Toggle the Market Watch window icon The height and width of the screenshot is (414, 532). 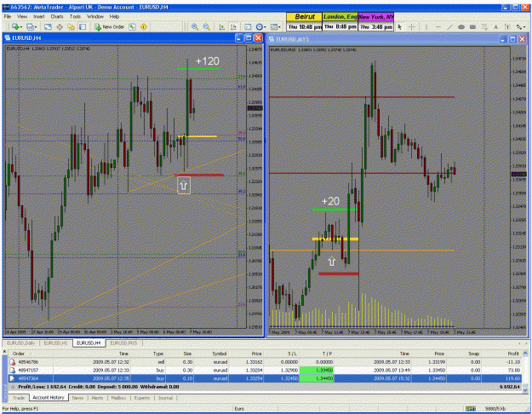pos(48,26)
